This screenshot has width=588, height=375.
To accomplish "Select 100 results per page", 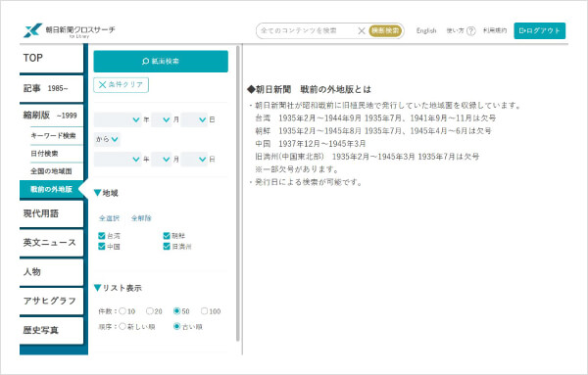I will click(204, 311).
